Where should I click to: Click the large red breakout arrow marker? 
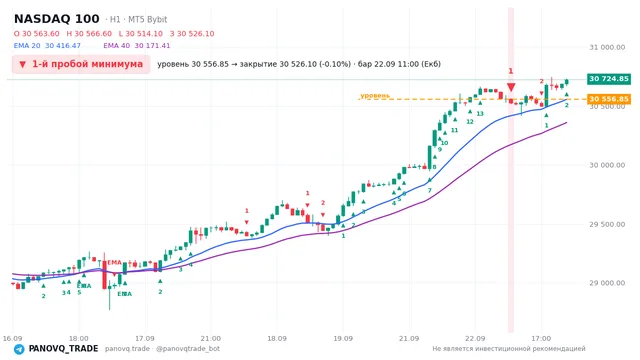tap(511, 87)
